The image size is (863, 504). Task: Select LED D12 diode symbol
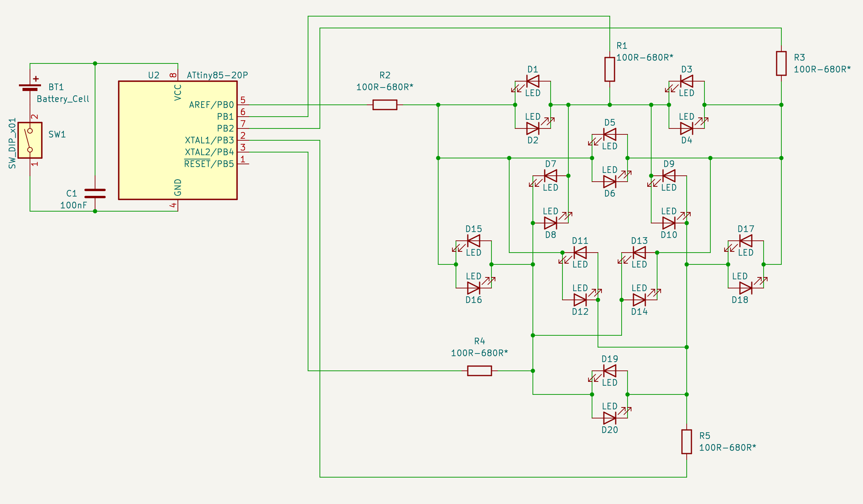(580, 300)
